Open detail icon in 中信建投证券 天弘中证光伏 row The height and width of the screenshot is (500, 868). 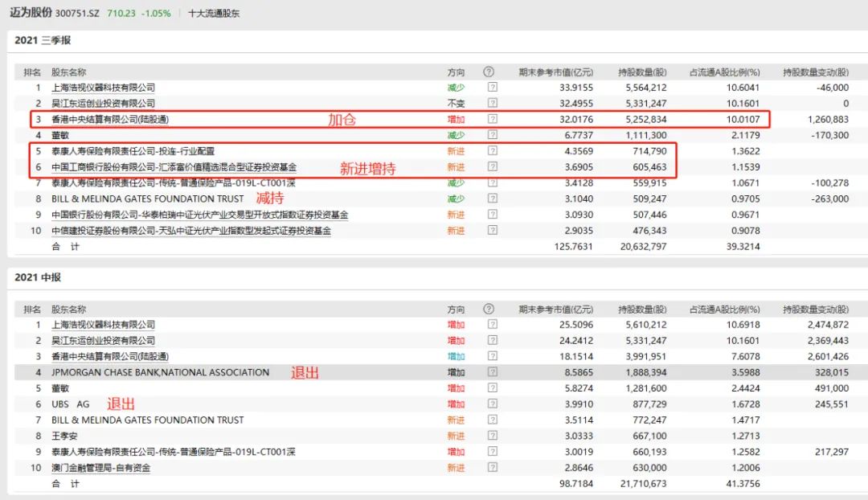(493, 231)
